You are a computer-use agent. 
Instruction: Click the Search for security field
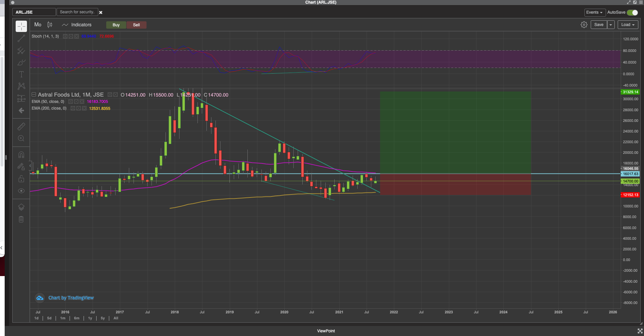(x=77, y=12)
